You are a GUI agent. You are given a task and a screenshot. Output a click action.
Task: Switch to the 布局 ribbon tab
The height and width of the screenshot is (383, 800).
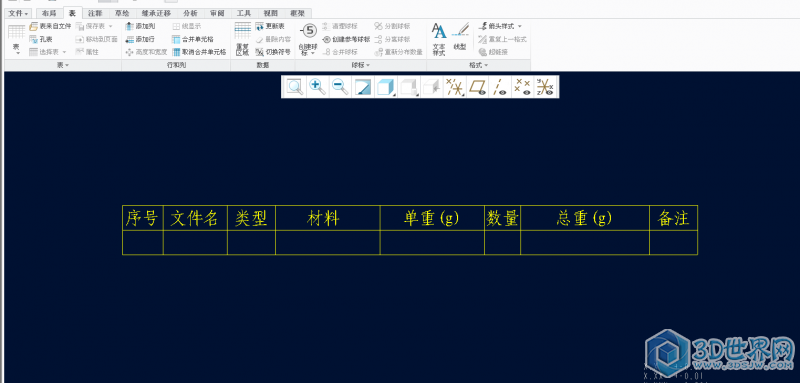coord(49,13)
